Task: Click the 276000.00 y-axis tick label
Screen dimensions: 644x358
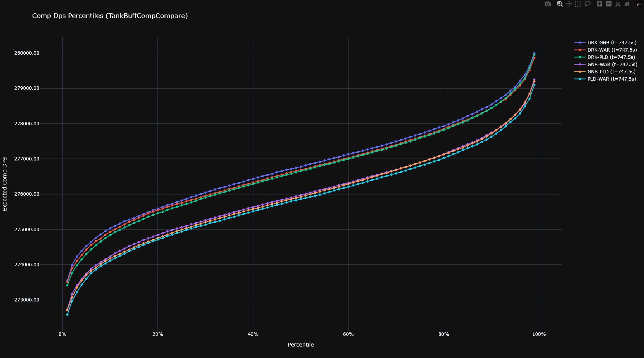Action: tap(27, 194)
